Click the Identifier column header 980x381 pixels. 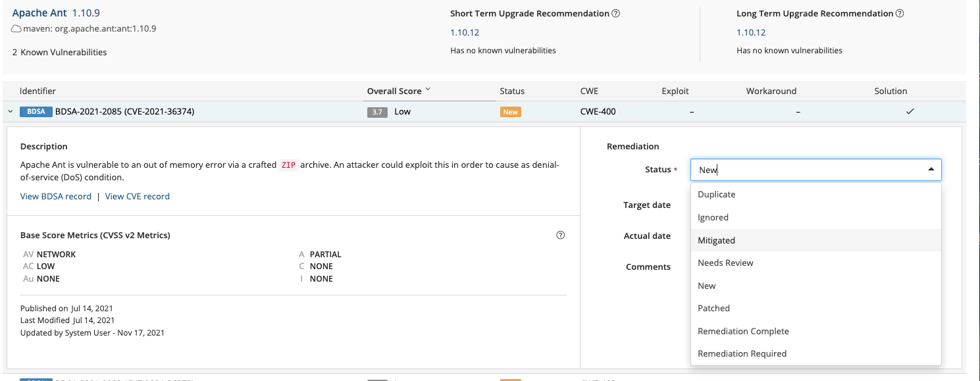coord(38,91)
